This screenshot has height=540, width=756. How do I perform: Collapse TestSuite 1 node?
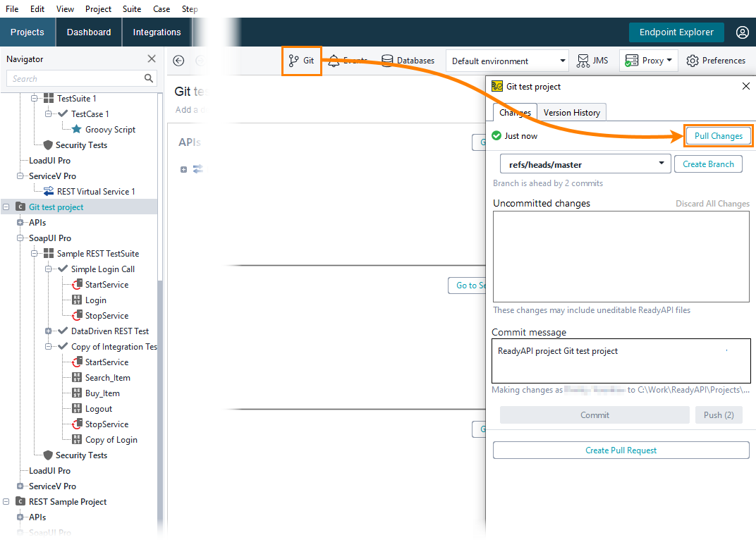coord(35,99)
